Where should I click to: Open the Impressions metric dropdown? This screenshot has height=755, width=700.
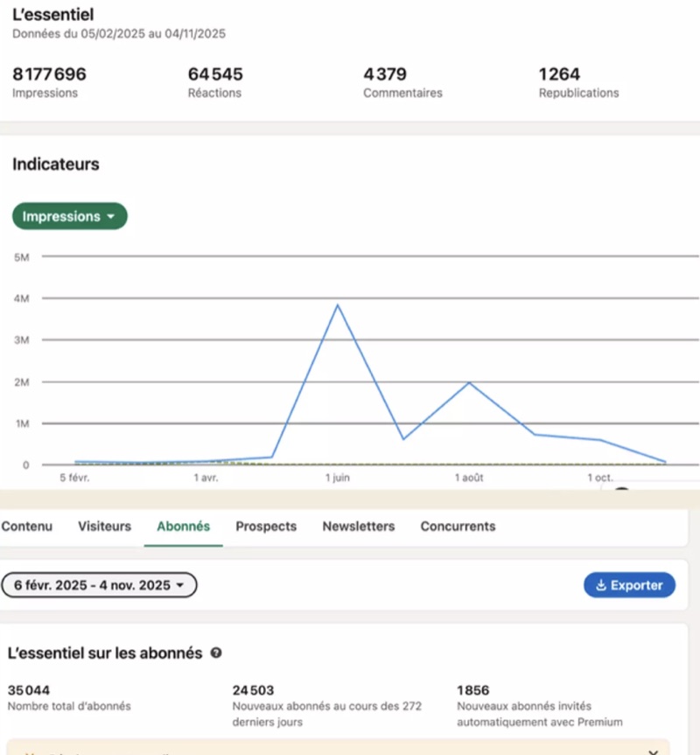70,216
